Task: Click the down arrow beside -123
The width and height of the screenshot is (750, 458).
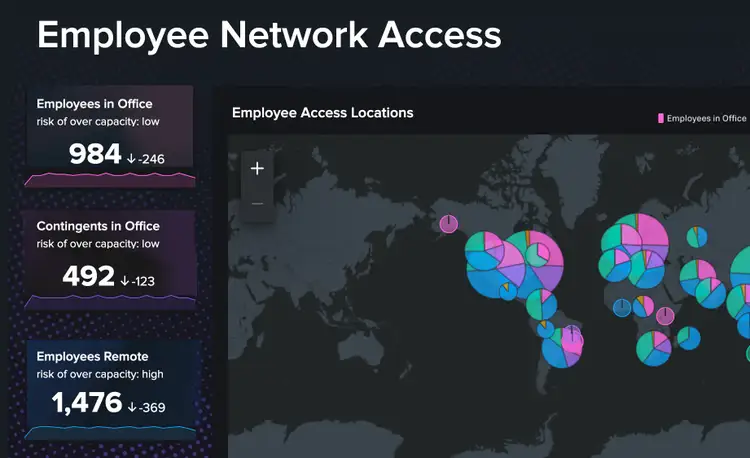Action: [x=125, y=281]
